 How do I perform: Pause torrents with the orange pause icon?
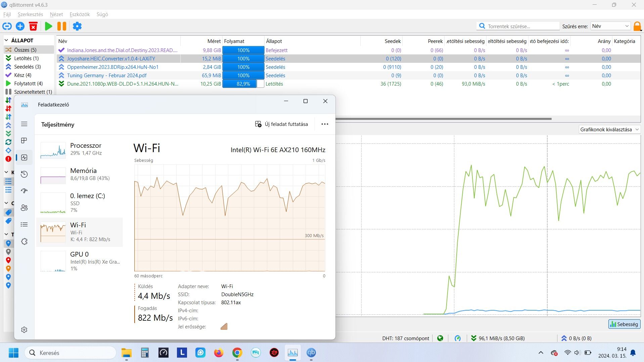point(62,26)
